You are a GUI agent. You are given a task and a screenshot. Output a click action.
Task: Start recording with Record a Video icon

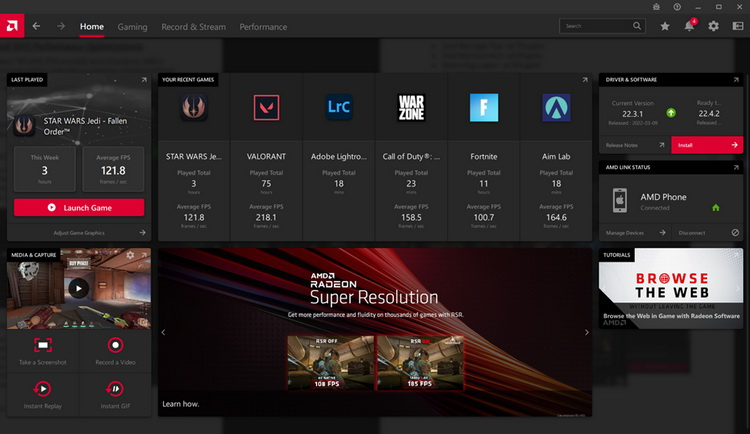(x=115, y=345)
